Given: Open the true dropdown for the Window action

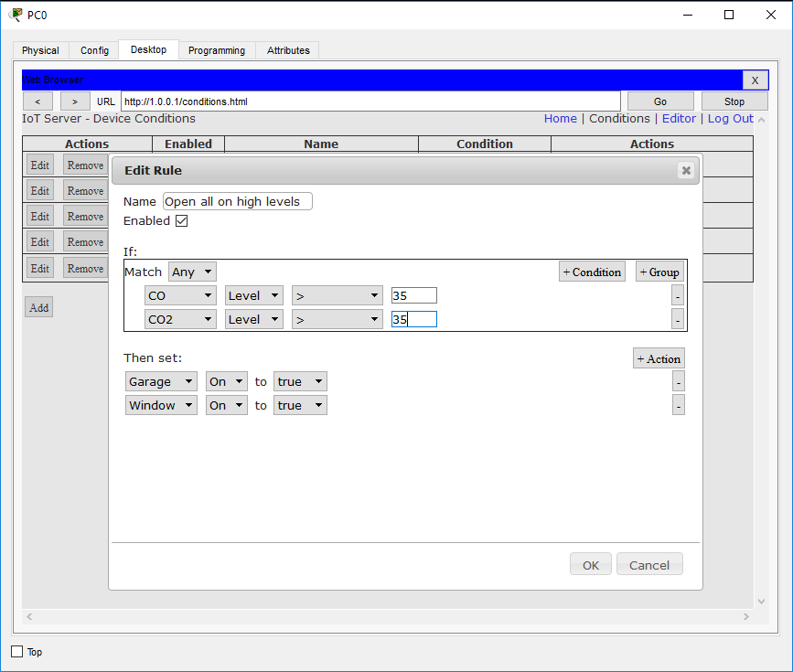Looking at the screenshot, I should (x=299, y=404).
